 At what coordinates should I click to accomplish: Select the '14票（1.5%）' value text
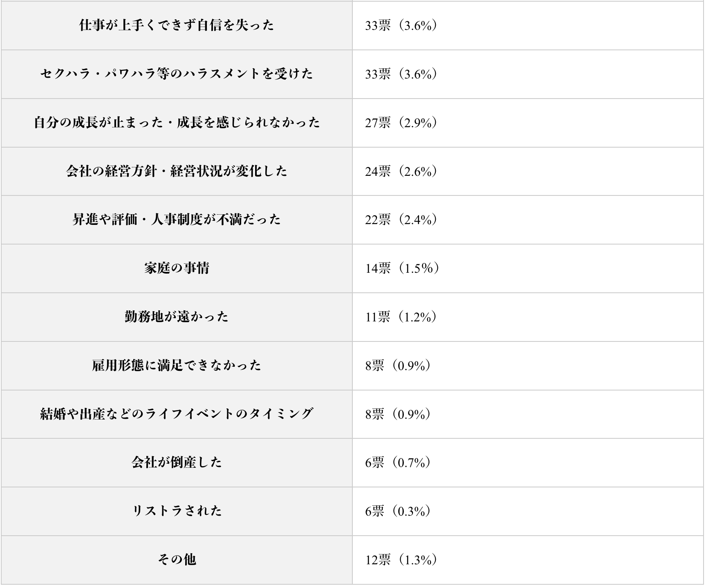point(402,268)
